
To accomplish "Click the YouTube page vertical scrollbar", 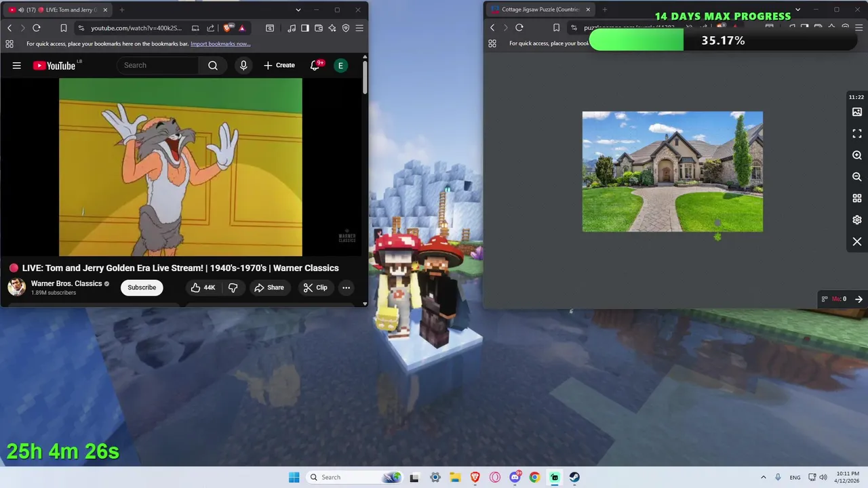I will coord(365,78).
